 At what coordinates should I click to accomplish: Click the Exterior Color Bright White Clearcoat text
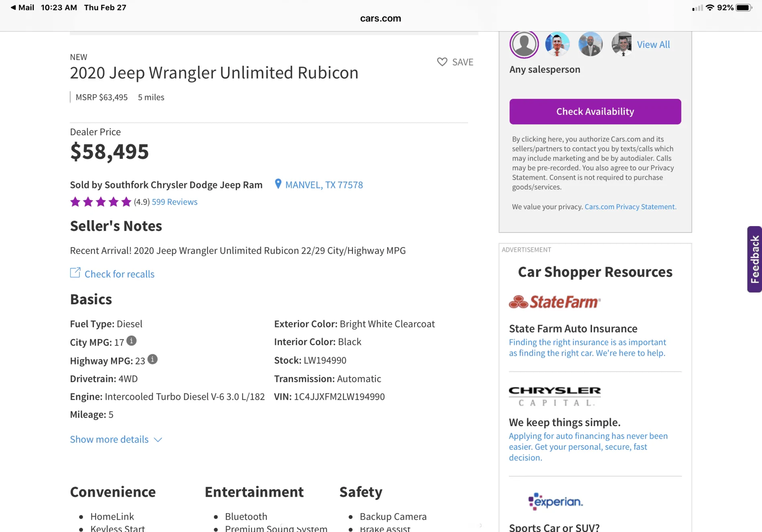(x=355, y=324)
